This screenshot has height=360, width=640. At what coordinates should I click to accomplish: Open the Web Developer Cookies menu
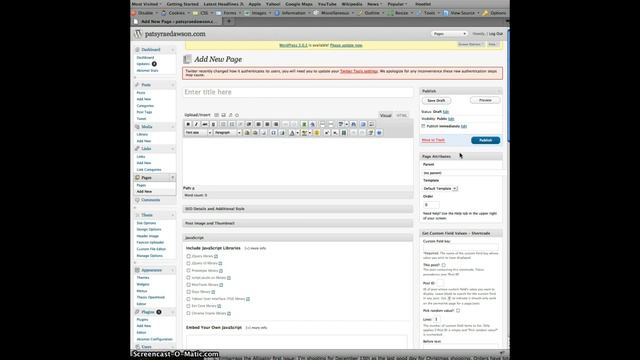click(x=176, y=13)
